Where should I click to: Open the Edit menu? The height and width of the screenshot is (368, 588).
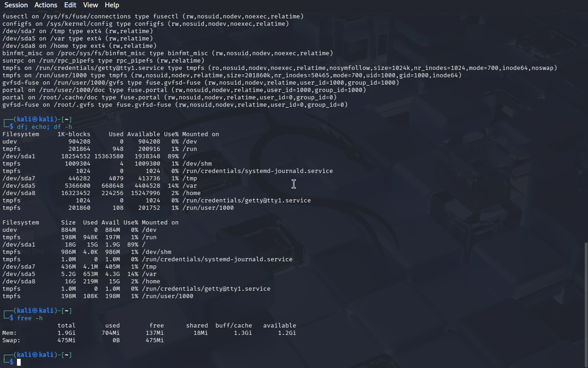tap(70, 5)
